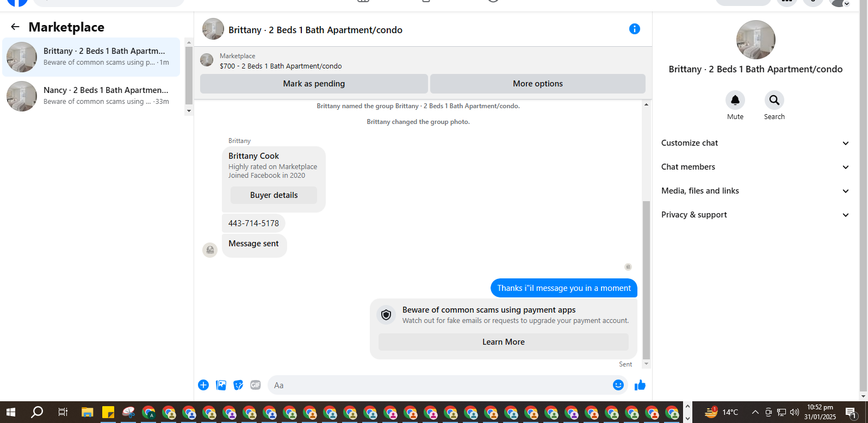
Task: Open the large group photo in the right panel
Action: coord(756,40)
